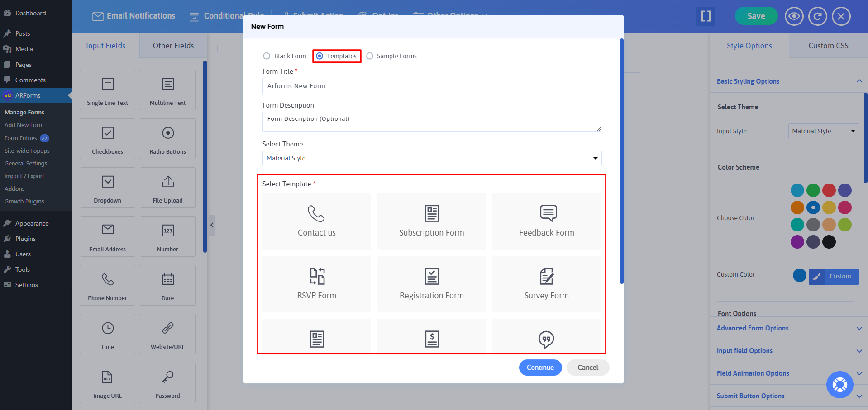Click the Cancel button

point(587,368)
